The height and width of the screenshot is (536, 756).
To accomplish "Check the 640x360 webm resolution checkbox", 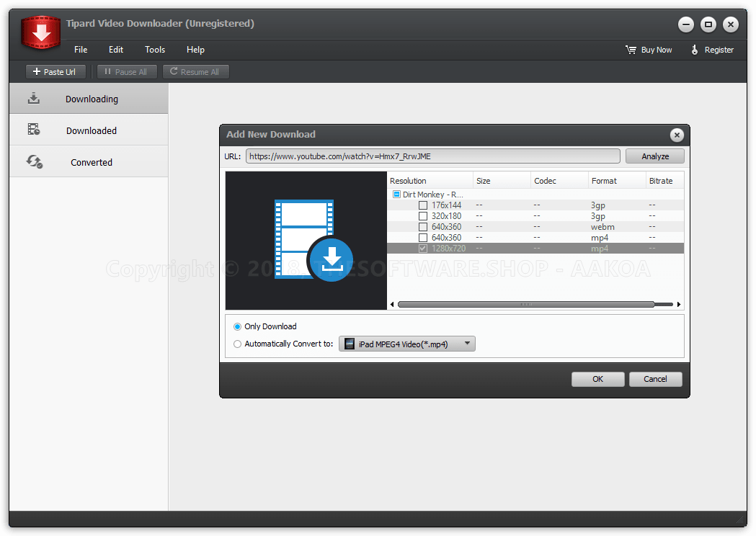I will point(423,226).
